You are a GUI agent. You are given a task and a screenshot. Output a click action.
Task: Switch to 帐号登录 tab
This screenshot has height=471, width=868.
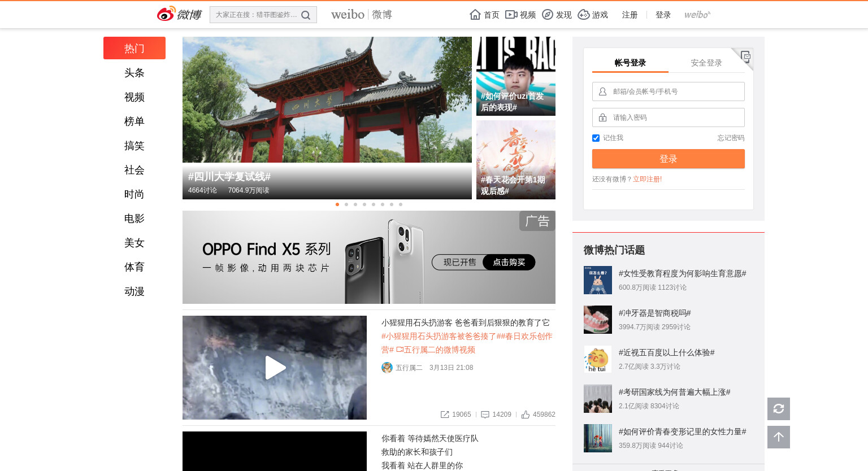point(630,63)
